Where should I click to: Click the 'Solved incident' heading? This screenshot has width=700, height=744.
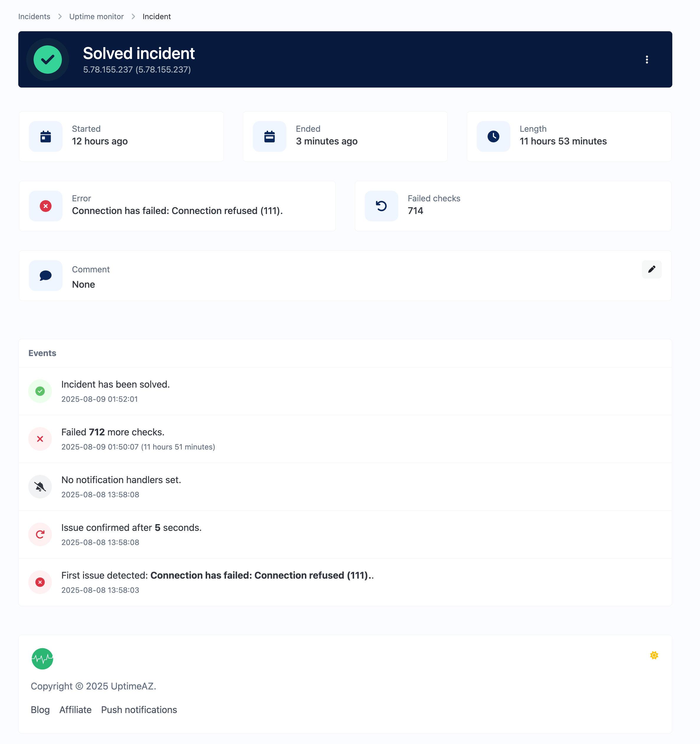point(139,53)
